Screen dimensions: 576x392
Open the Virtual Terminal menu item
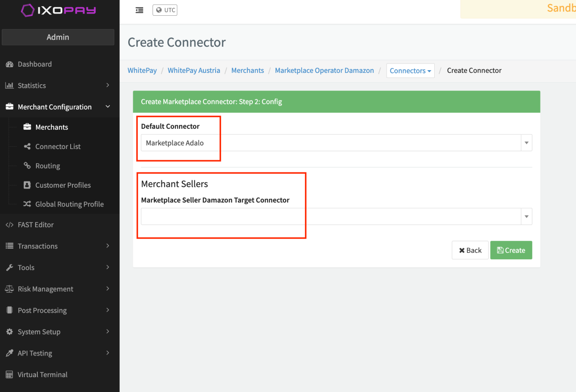[42, 374]
